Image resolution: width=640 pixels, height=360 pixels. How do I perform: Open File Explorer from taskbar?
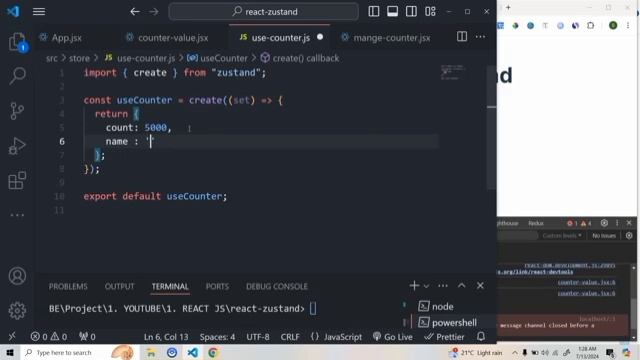[x=151, y=352]
